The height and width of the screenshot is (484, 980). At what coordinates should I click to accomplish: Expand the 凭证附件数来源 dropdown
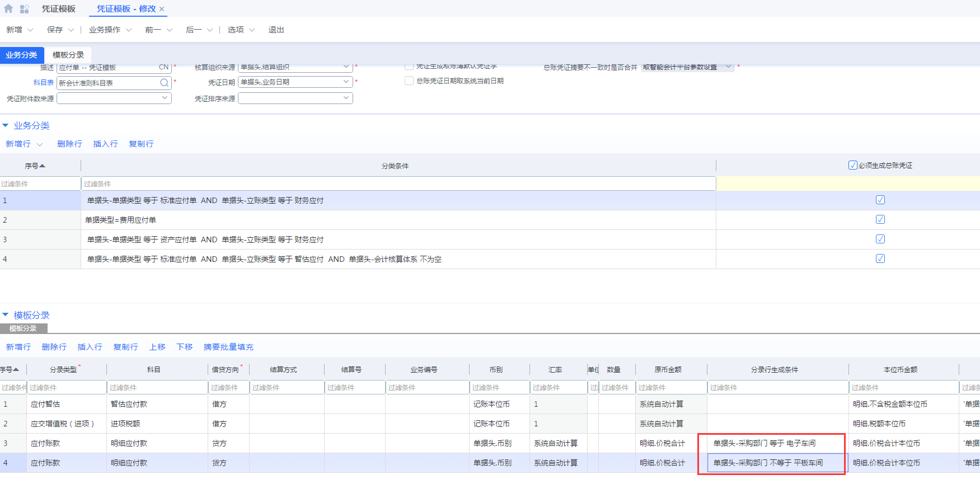click(x=165, y=98)
